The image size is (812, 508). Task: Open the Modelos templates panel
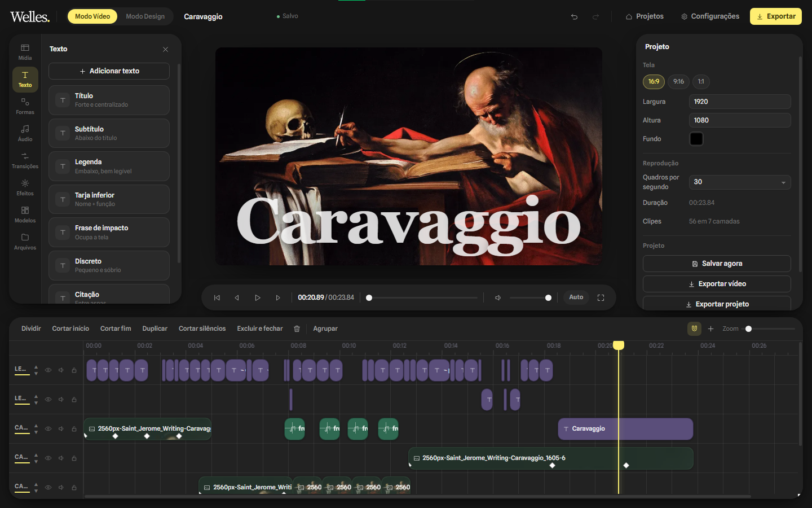coord(25,214)
